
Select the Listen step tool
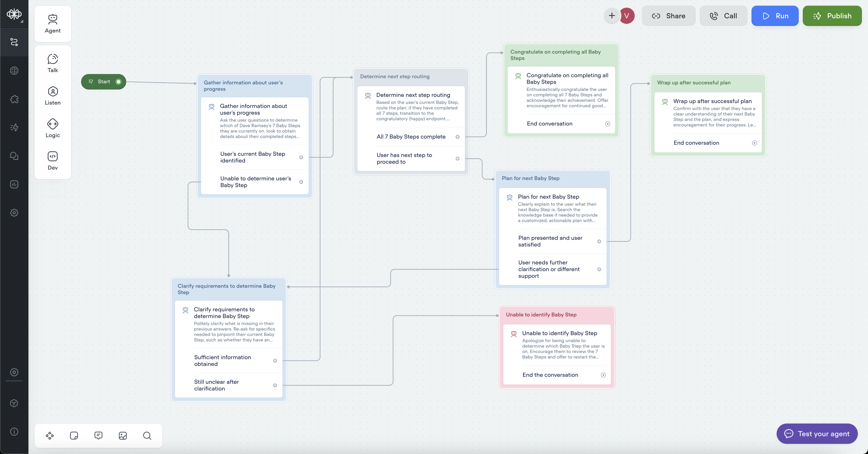tap(53, 96)
